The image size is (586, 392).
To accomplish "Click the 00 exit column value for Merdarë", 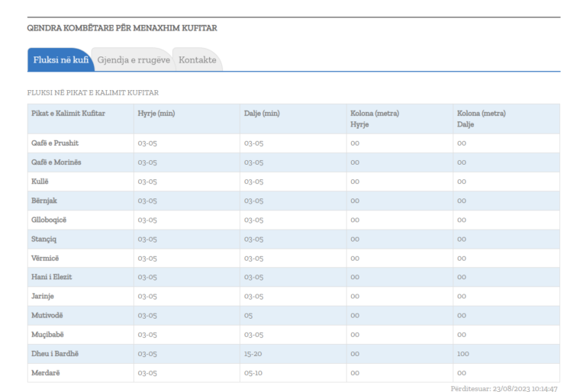I will coord(462,373).
